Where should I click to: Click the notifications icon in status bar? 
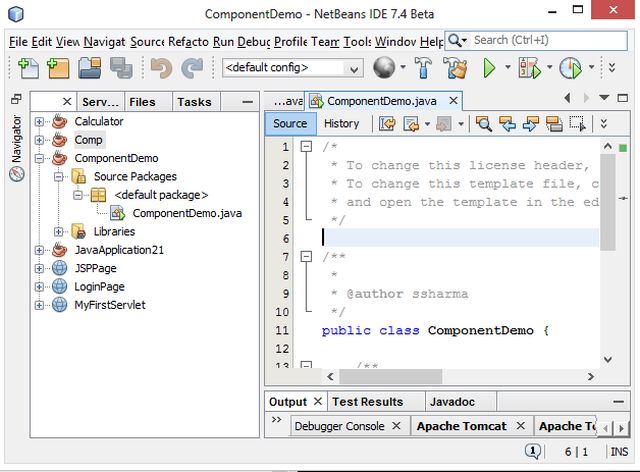[533, 451]
